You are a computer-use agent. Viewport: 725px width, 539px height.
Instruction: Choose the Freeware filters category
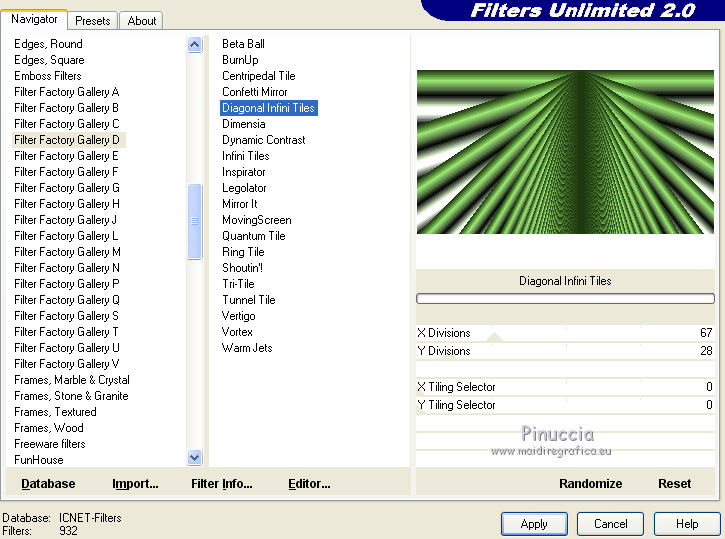pos(49,444)
